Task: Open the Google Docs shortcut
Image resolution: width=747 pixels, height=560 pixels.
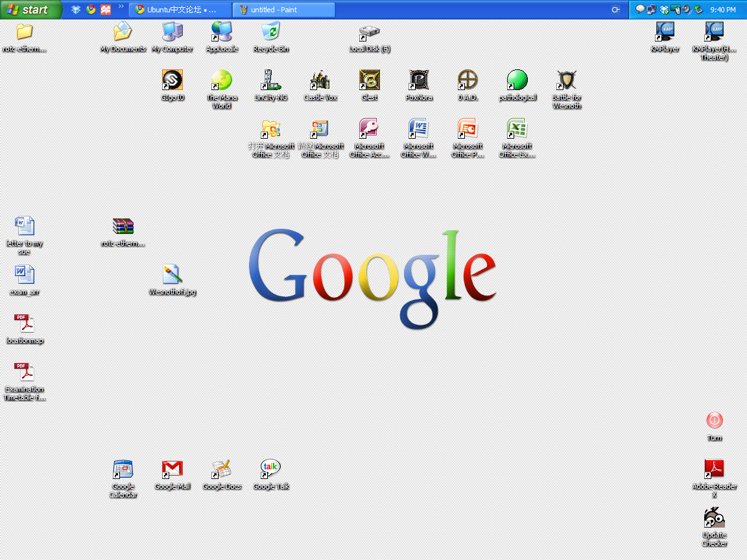Action: click(x=222, y=469)
